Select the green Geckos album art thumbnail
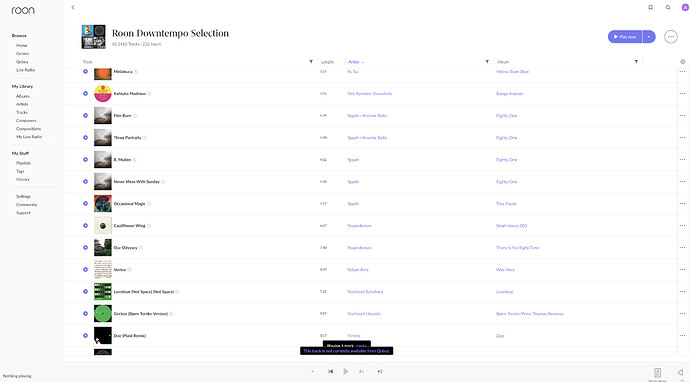The width and height of the screenshot is (690, 382). (x=103, y=313)
